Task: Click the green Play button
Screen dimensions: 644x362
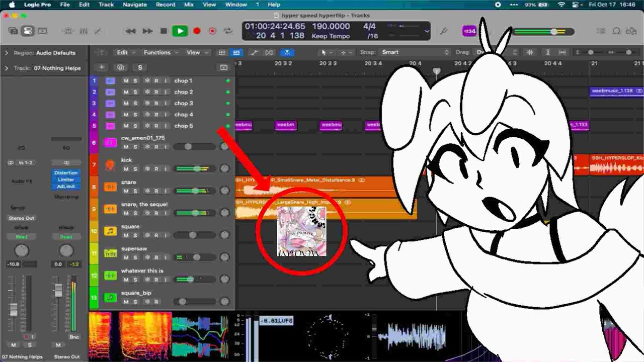Action: 180,31
